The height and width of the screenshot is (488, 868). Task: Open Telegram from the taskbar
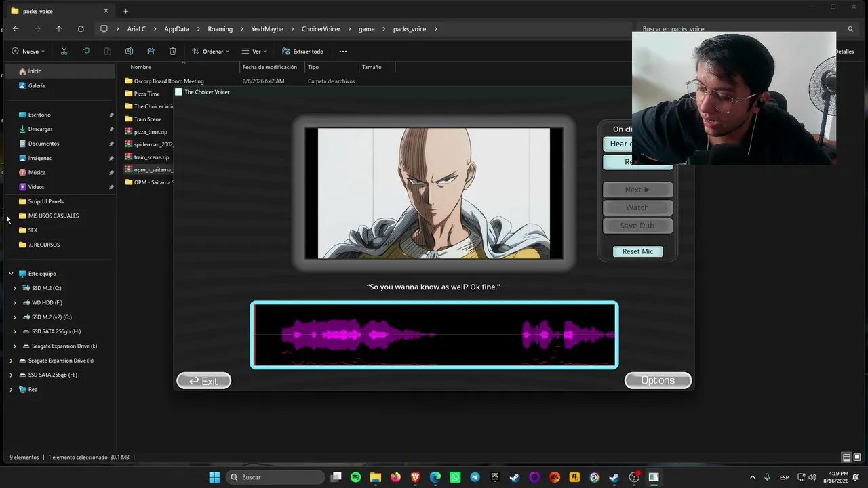[475, 477]
